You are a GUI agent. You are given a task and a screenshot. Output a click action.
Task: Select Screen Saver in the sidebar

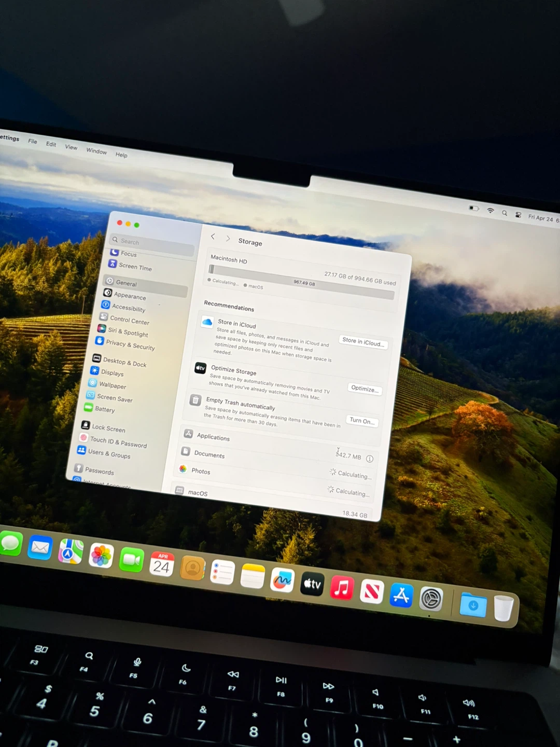click(109, 397)
